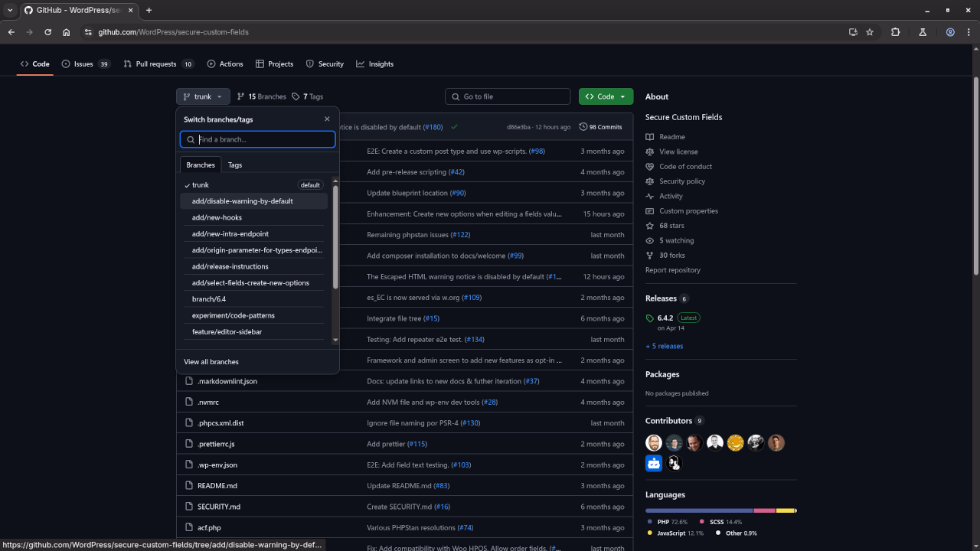Open the Projects tab
The width and height of the screenshot is (980, 551).
275,64
